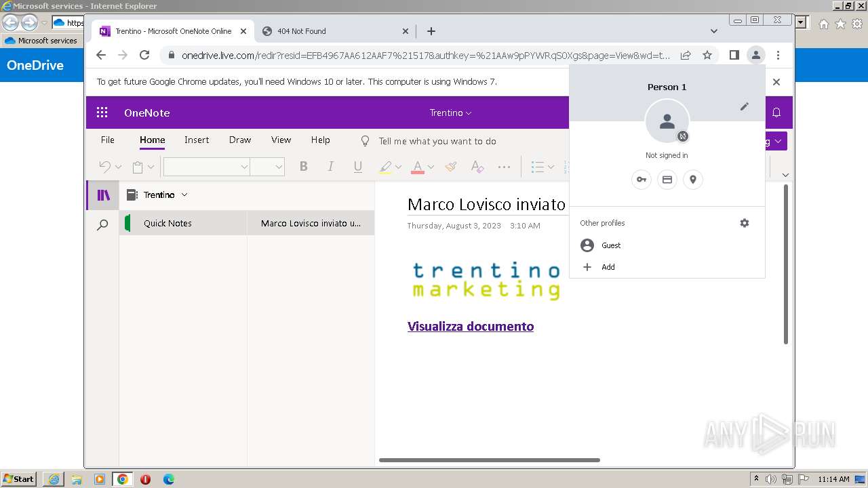Open manage profiles gear icon
868x488 pixels.
pos(745,223)
